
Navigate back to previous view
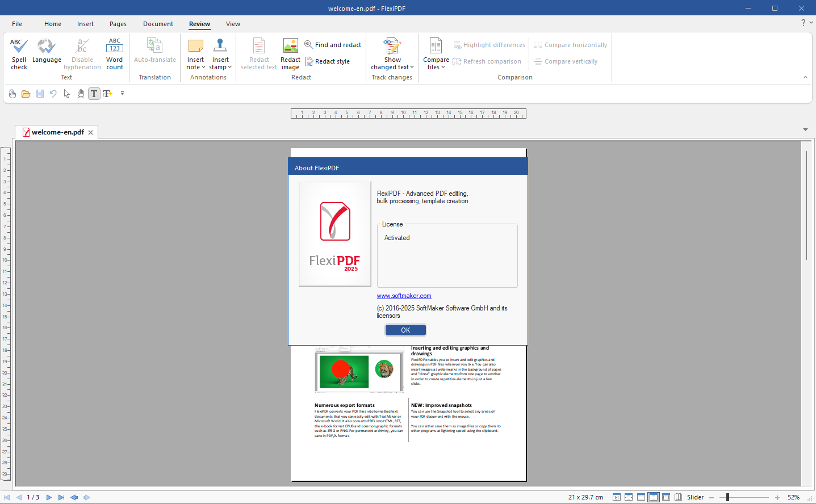(x=74, y=497)
